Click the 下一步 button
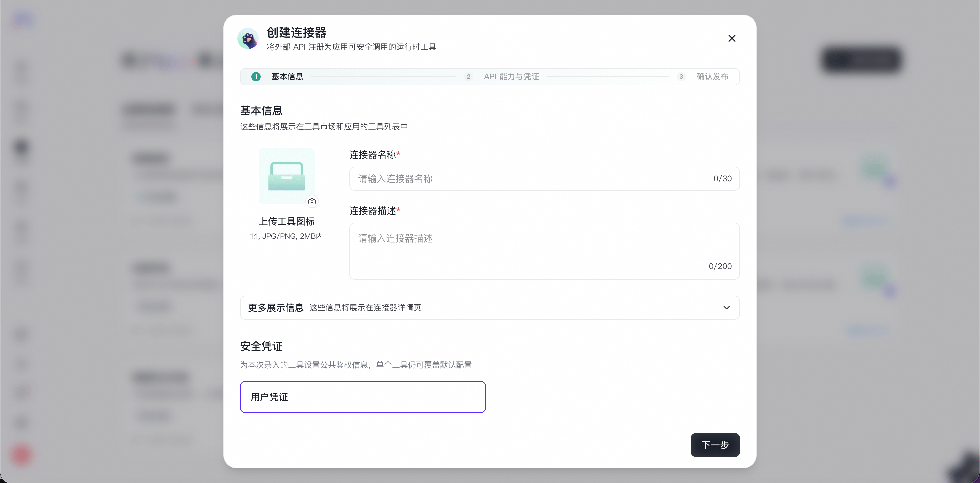The width and height of the screenshot is (980, 483). 715,445
